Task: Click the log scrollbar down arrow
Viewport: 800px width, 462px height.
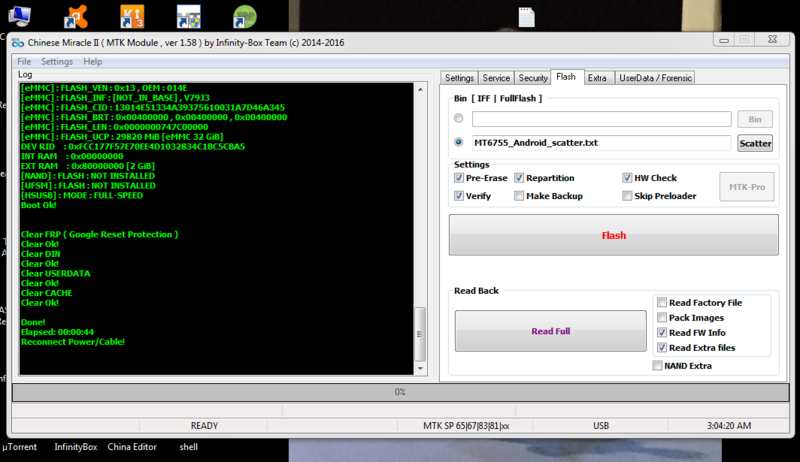Action: pyautogui.click(x=420, y=368)
